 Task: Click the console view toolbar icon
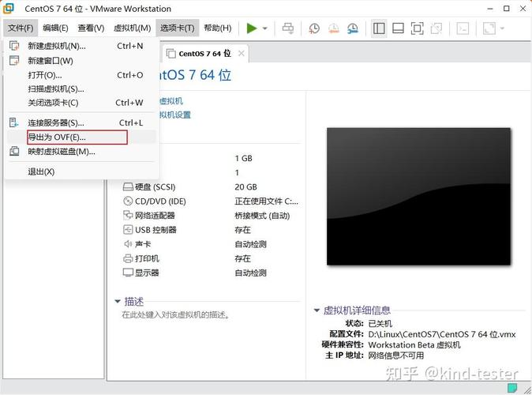pyautogui.click(x=463, y=28)
